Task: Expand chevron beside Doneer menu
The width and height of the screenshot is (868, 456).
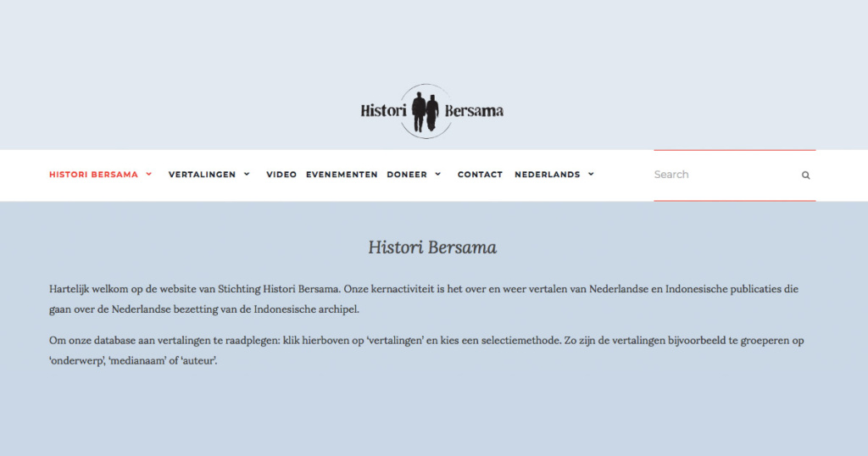Action: [438, 175]
